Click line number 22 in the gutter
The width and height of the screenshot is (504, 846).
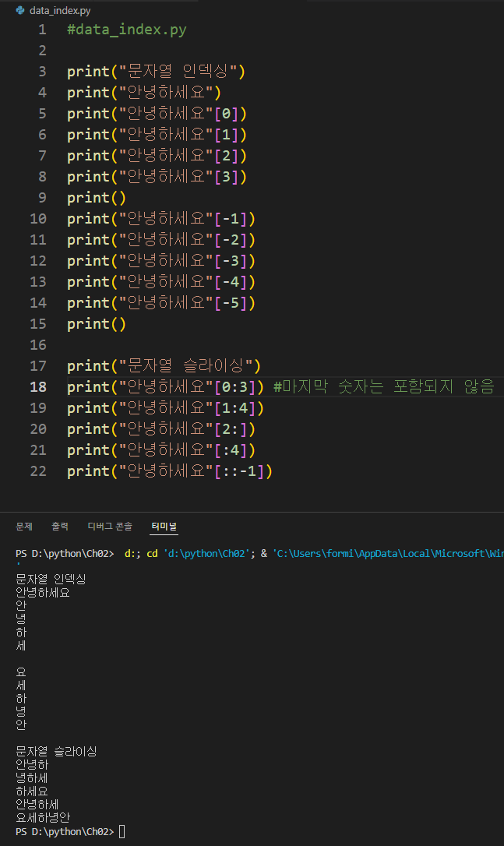(38, 471)
